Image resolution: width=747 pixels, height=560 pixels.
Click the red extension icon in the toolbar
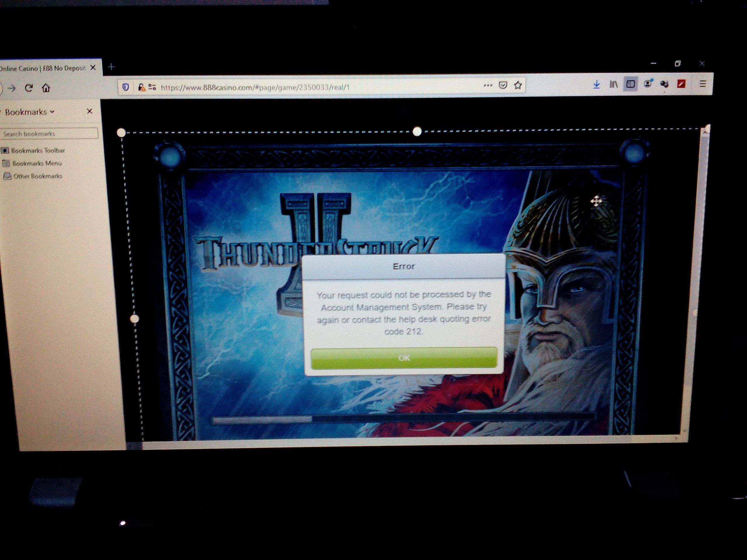(681, 84)
